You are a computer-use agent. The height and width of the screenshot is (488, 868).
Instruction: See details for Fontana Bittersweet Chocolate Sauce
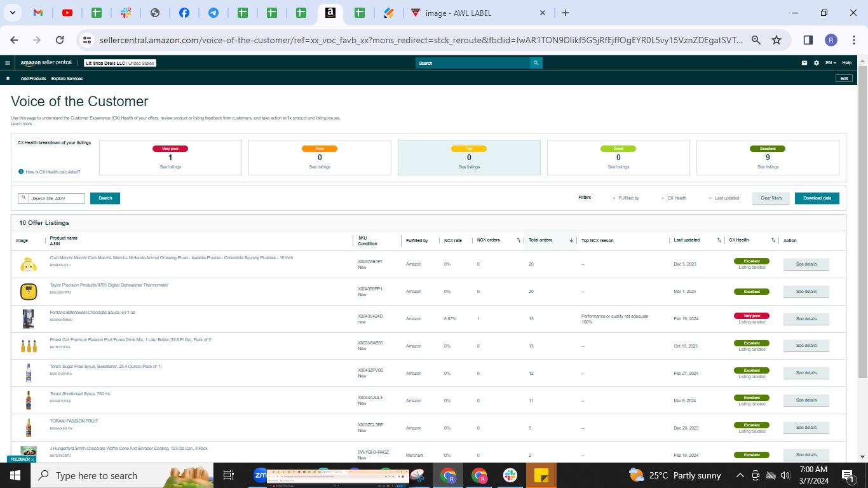(806, 319)
